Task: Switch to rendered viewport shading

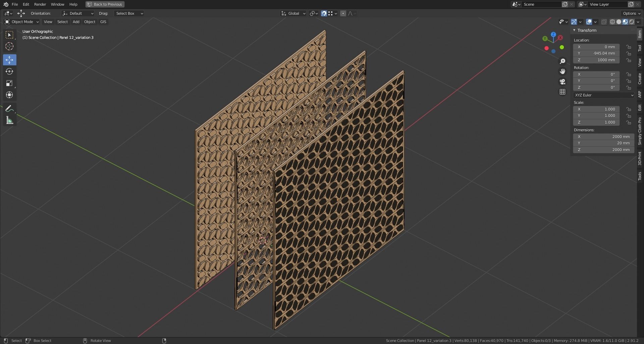Action: 632,22
